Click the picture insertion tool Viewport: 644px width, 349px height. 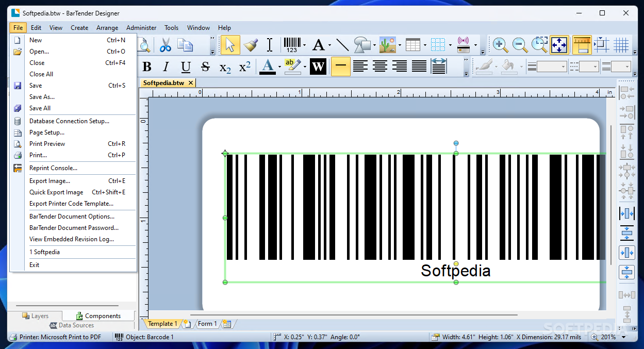[387, 45]
